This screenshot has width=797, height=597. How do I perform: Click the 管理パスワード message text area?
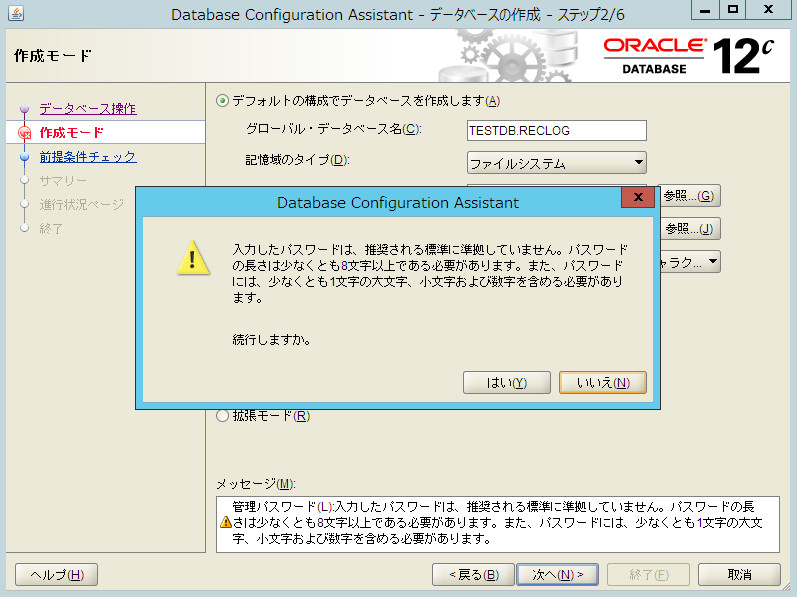pos(498,524)
